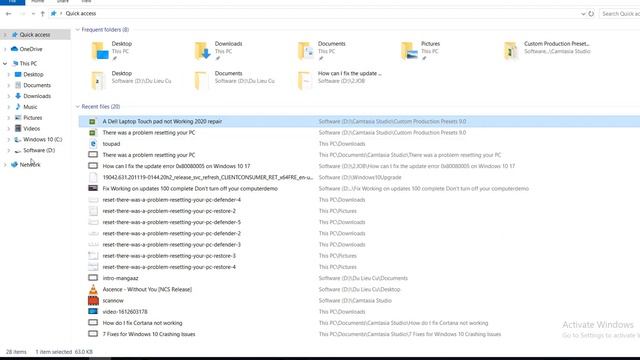
Task: Click the Search Quick access field
Action: (620, 14)
